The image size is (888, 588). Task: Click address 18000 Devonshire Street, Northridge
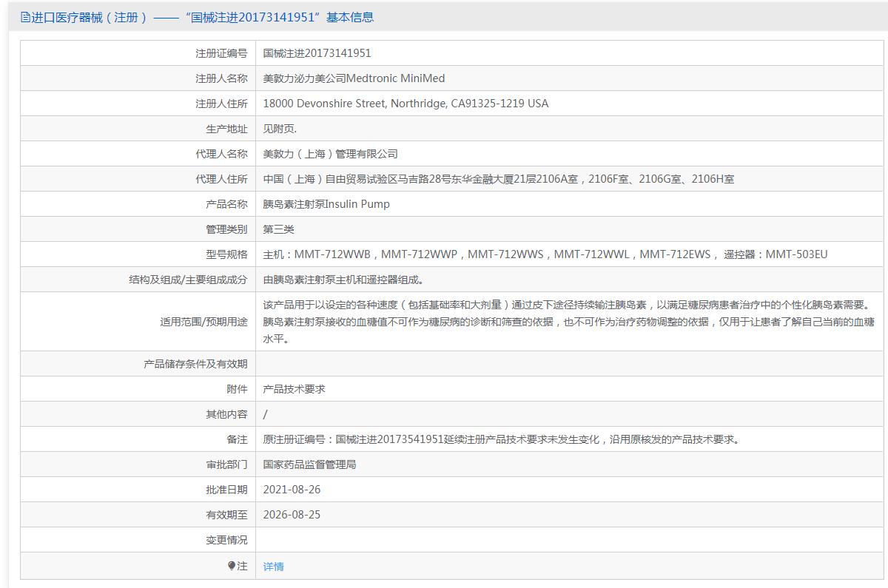point(406,104)
